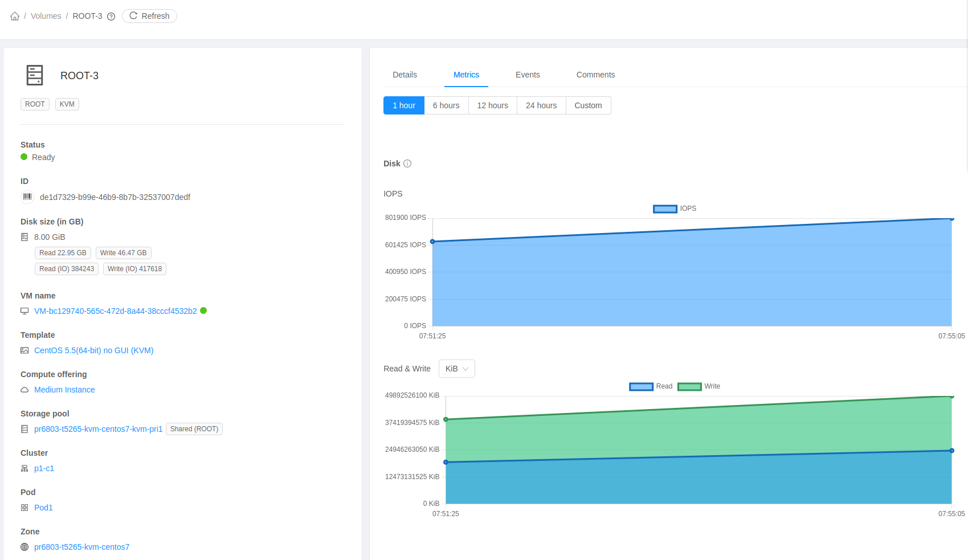Click the large volume storage icon
The width and height of the screenshot is (968, 560).
[35, 75]
